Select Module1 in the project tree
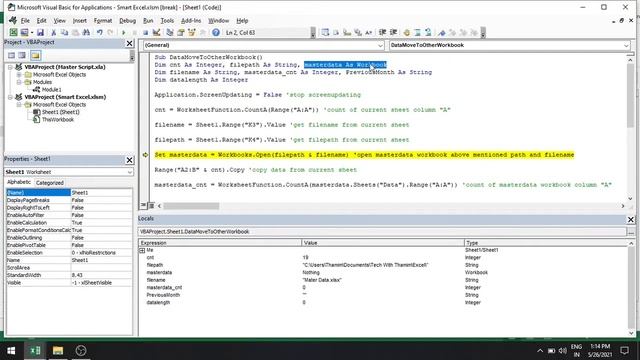Screen dimensions: 640x360 (51, 89)
